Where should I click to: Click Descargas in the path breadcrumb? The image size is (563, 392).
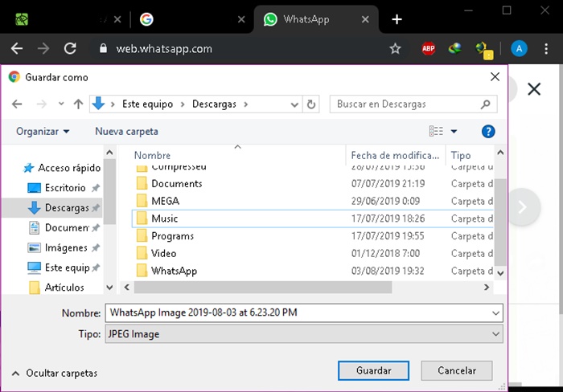point(215,104)
